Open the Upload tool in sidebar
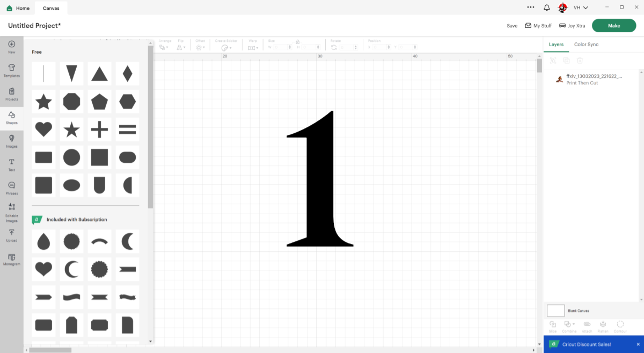644x353 pixels. coord(11,235)
